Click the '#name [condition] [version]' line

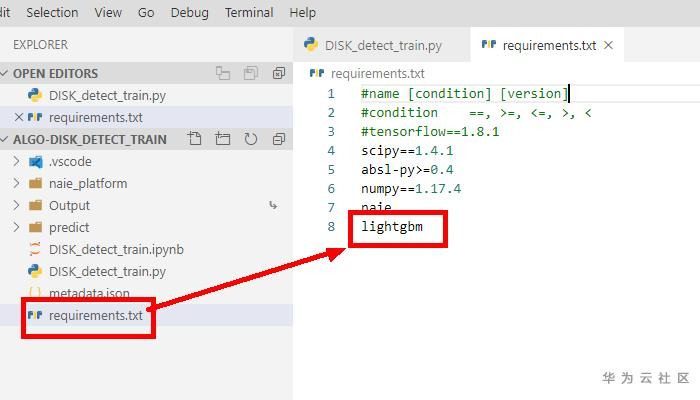pyautogui.click(x=464, y=94)
